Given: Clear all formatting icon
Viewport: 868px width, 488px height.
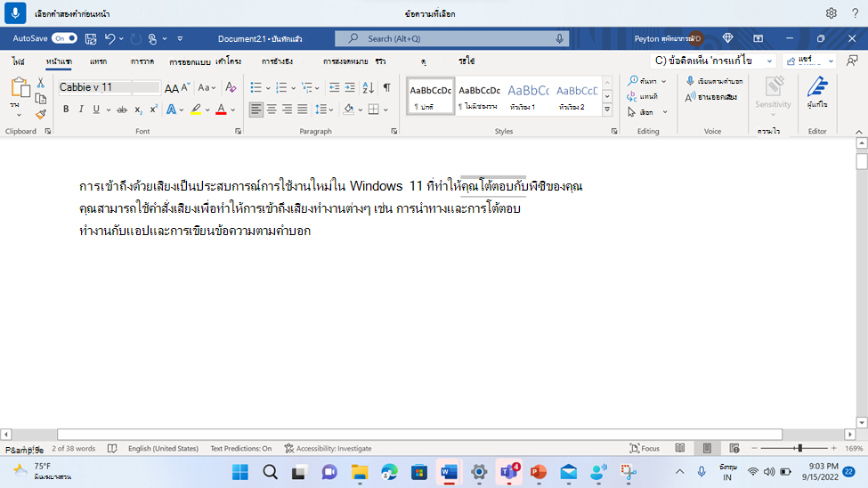Looking at the screenshot, I should click(x=231, y=87).
